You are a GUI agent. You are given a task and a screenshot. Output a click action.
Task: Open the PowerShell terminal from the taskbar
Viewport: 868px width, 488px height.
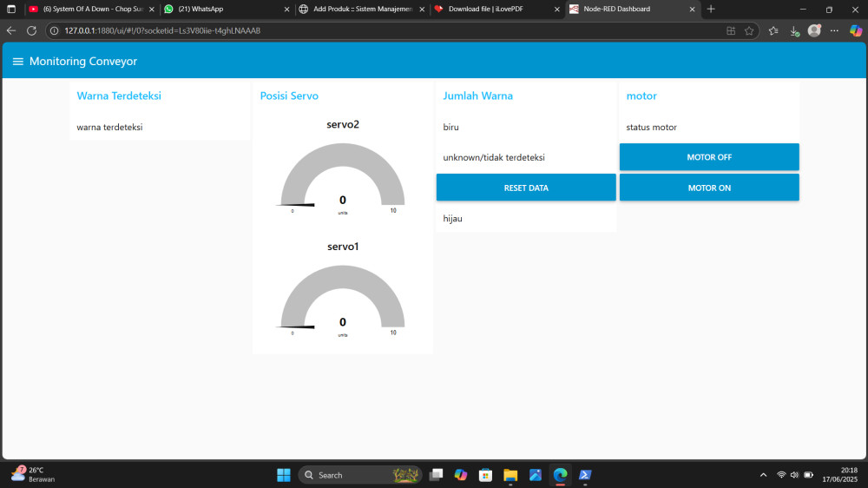585,475
